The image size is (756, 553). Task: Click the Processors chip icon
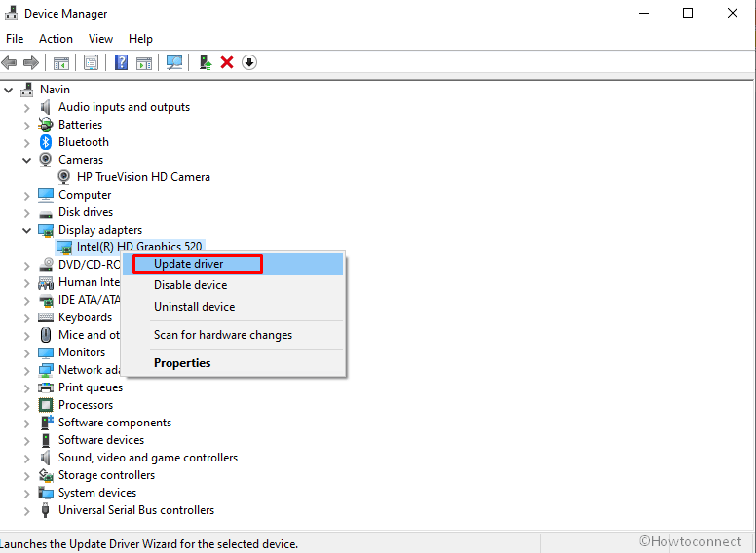(x=46, y=405)
